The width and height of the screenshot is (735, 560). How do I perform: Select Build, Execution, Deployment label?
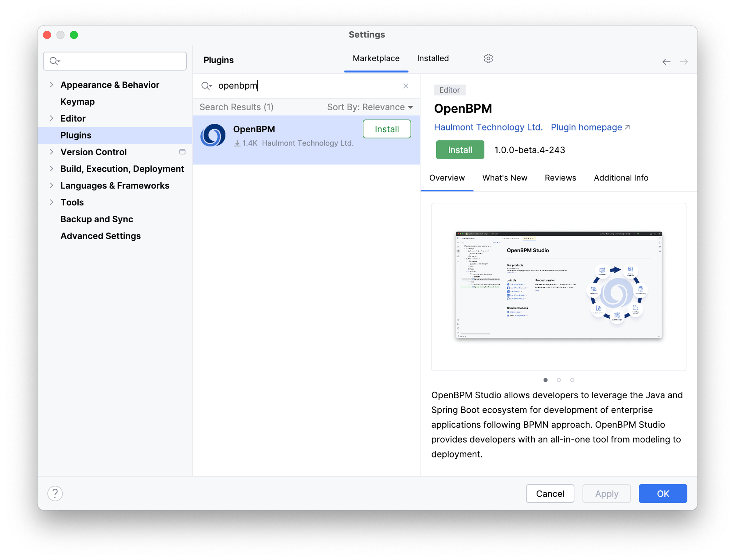point(122,169)
